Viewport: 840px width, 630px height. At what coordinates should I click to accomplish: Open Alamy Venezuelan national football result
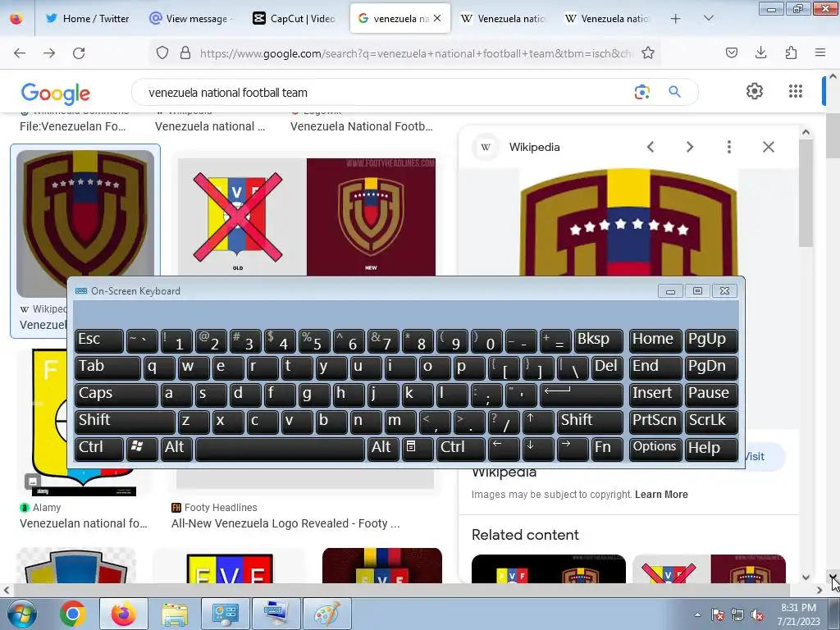click(84, 523)
